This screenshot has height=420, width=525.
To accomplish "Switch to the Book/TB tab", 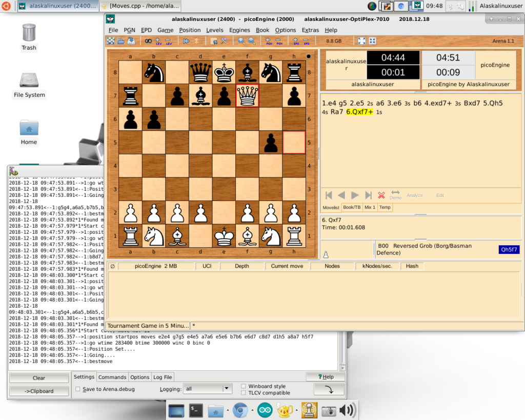I will click(x=352, y=207).
